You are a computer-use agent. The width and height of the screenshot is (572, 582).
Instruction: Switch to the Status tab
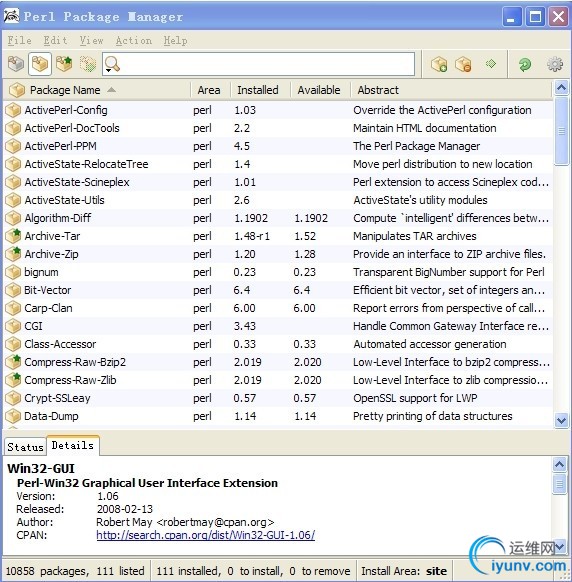tap(25, 447)
